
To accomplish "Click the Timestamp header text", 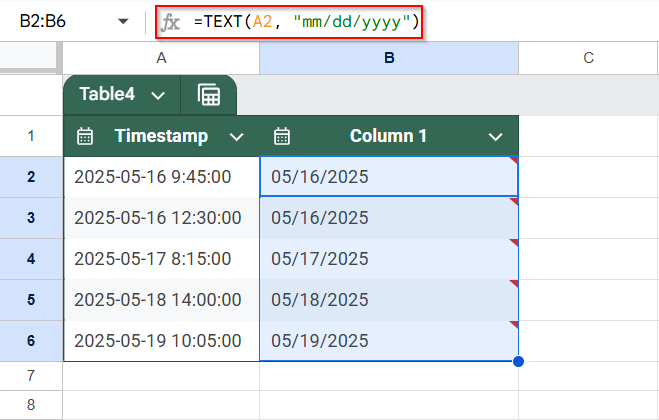I will tap(161, 136).
